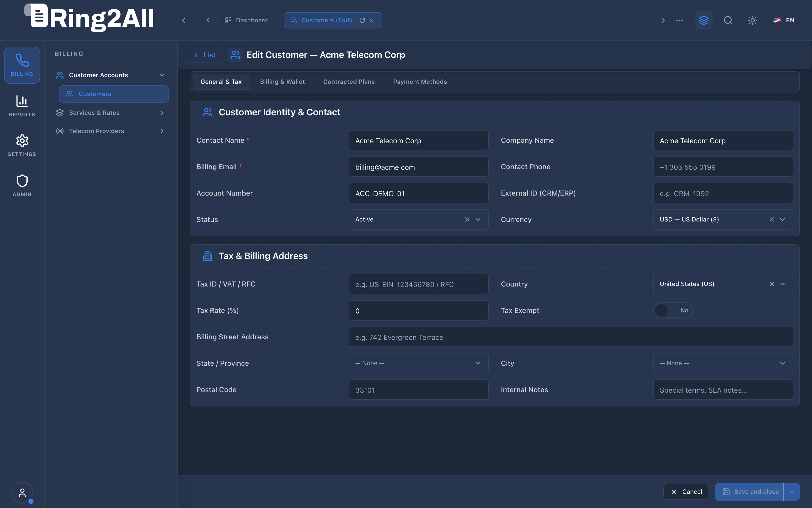Click the Edit Customer title users icon
The image size is (812, 508).
pos(235,55)
